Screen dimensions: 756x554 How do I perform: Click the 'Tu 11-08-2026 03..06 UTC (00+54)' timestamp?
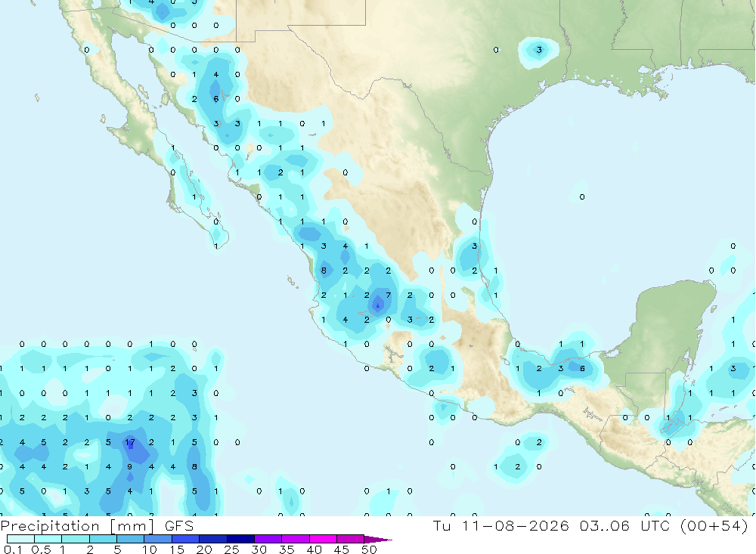click(590, 525)
